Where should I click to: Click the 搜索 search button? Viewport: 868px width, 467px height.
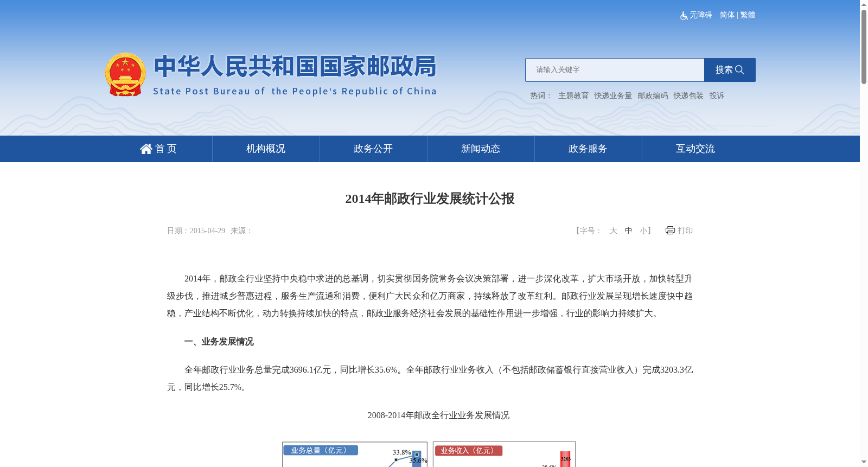pyautogui.click(x=730, y=70)
